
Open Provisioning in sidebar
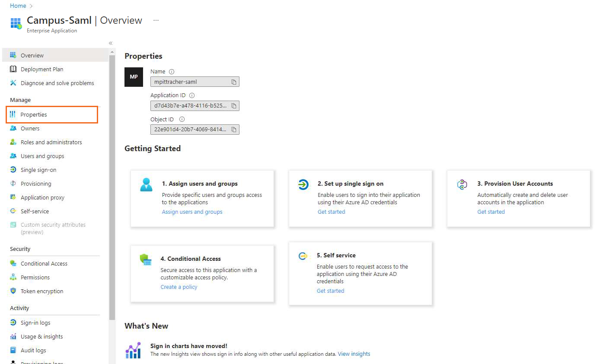coord(36,184)
